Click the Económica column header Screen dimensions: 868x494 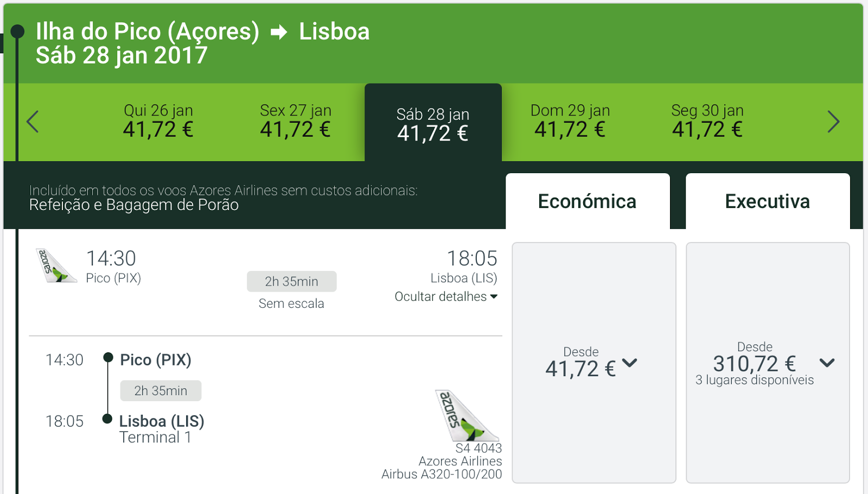point(588,201)
